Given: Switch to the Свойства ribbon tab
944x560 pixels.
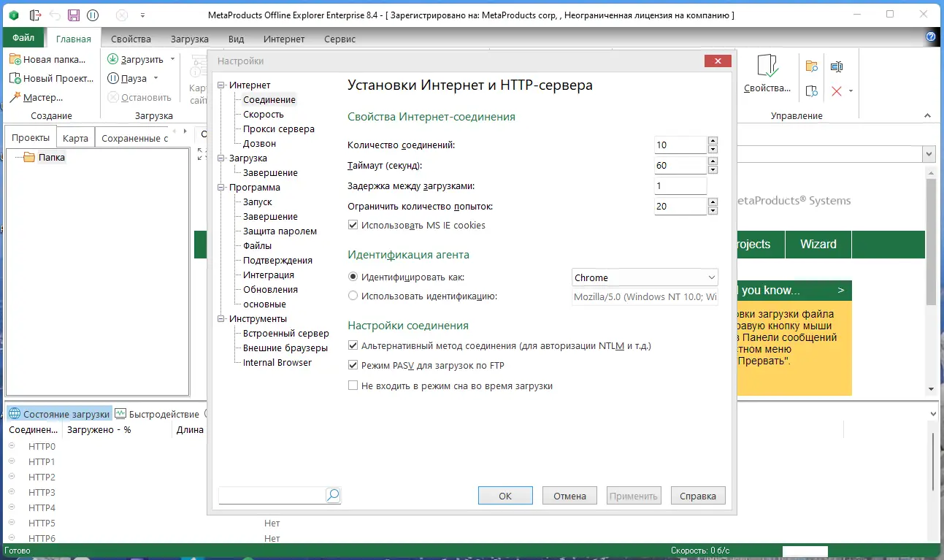Looking at the screenshot, I should [x=131, y=39].
